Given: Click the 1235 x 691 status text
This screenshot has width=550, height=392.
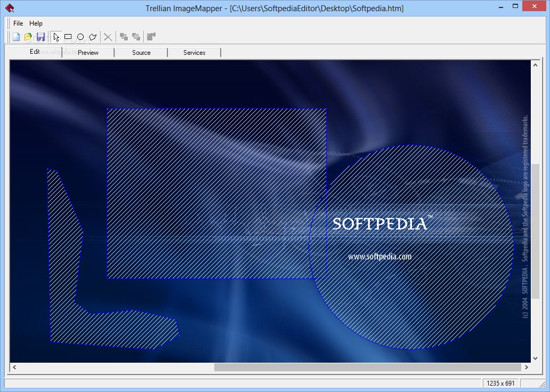Looking at the screenshot, I should 500,383.
